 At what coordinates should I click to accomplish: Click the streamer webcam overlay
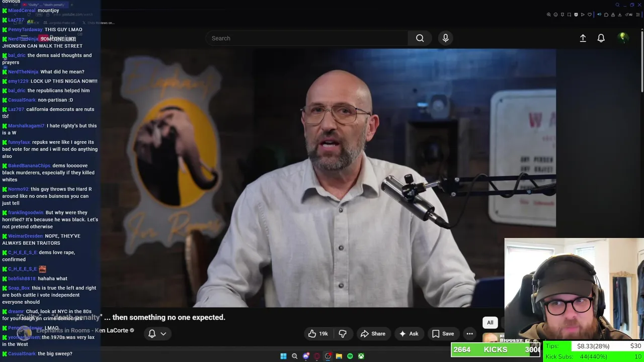(574, 289)
